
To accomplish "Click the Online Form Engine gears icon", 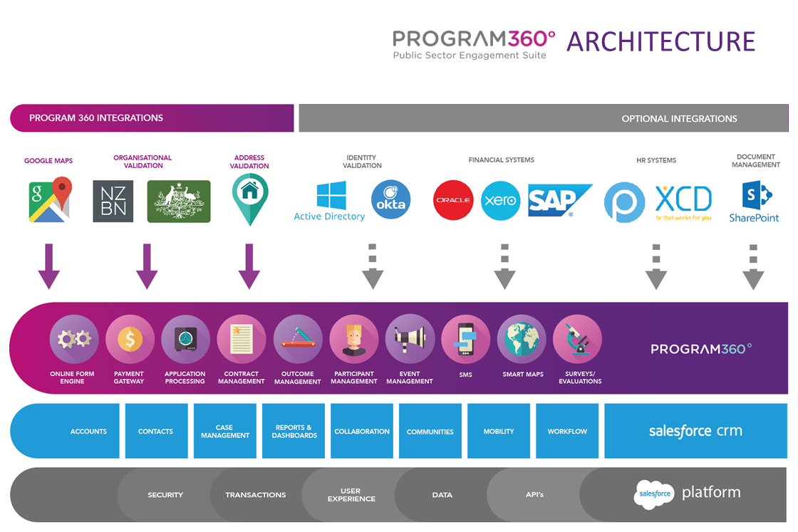I will coord(74,339).
